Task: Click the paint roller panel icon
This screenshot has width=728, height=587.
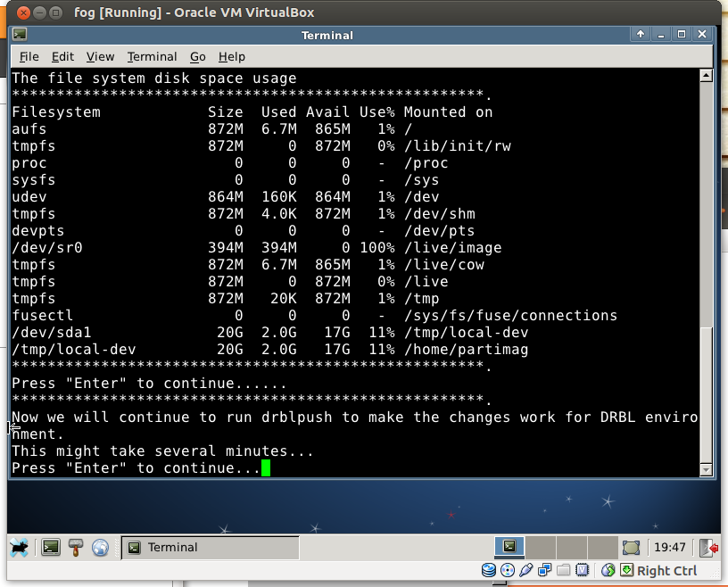Action: 76,547
